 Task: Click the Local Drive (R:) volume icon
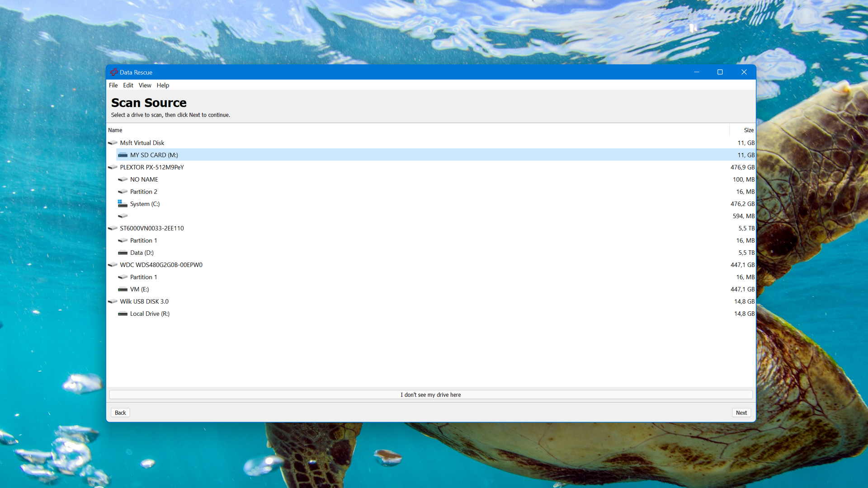123,314
